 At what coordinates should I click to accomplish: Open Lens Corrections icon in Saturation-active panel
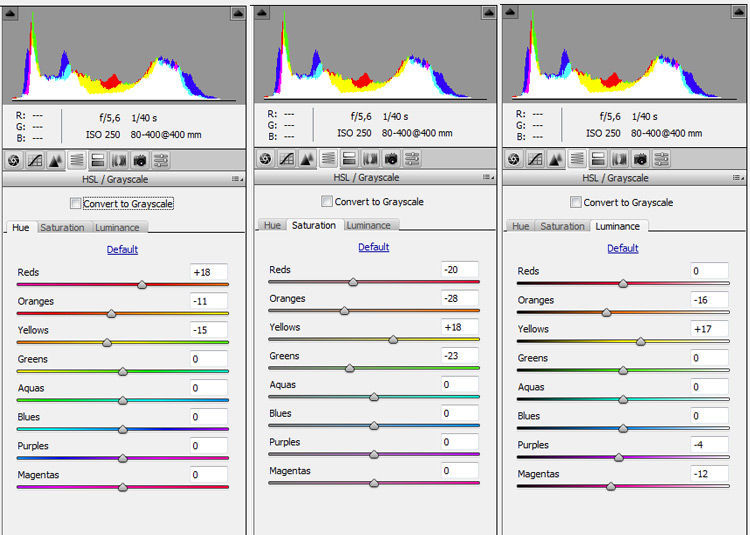coord(370,158)
